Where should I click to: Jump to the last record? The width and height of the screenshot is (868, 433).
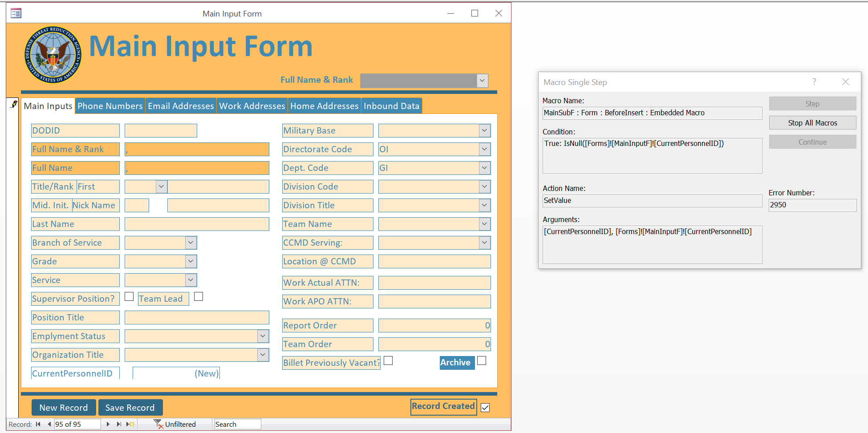click(x=118, y=424)
